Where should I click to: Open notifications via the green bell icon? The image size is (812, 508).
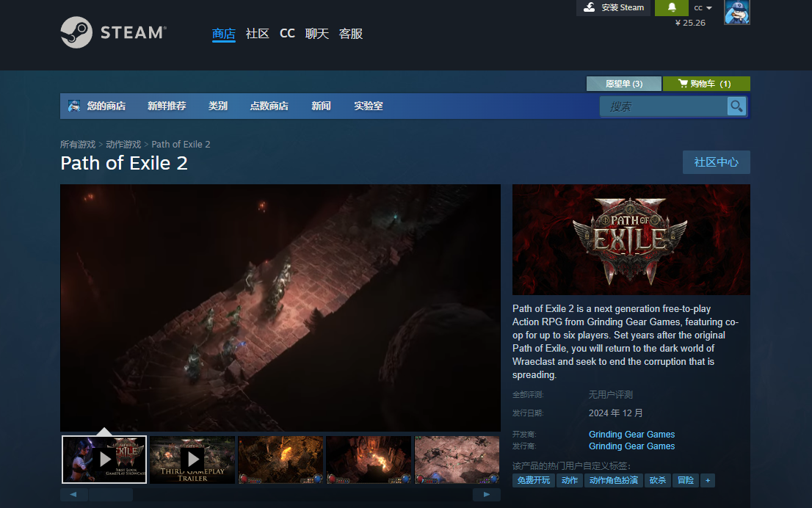671,8
